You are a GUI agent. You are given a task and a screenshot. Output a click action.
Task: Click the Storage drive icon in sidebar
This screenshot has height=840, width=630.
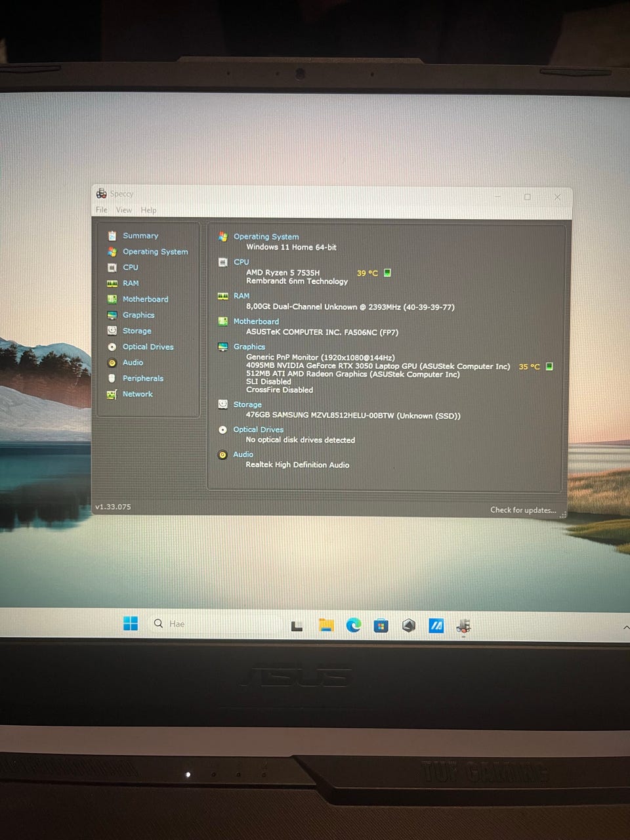point(112,331)
